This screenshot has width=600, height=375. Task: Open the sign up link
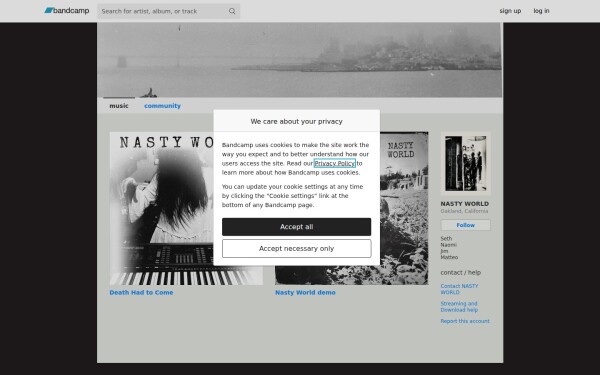coord(510,11)
